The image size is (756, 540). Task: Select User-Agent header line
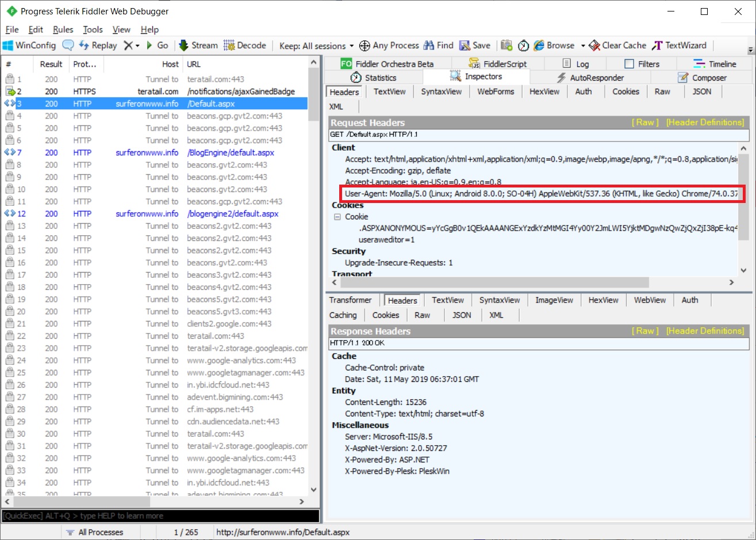click(540, 194)
